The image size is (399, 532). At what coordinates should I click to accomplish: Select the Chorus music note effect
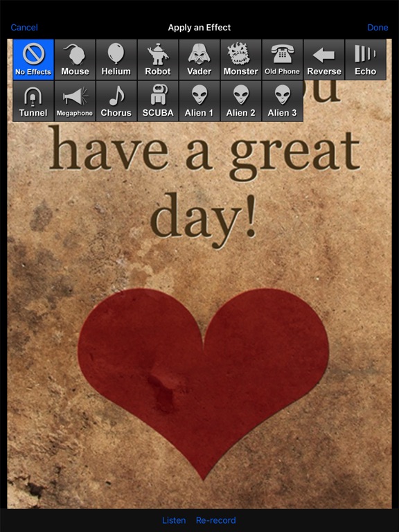coord(116,101)
